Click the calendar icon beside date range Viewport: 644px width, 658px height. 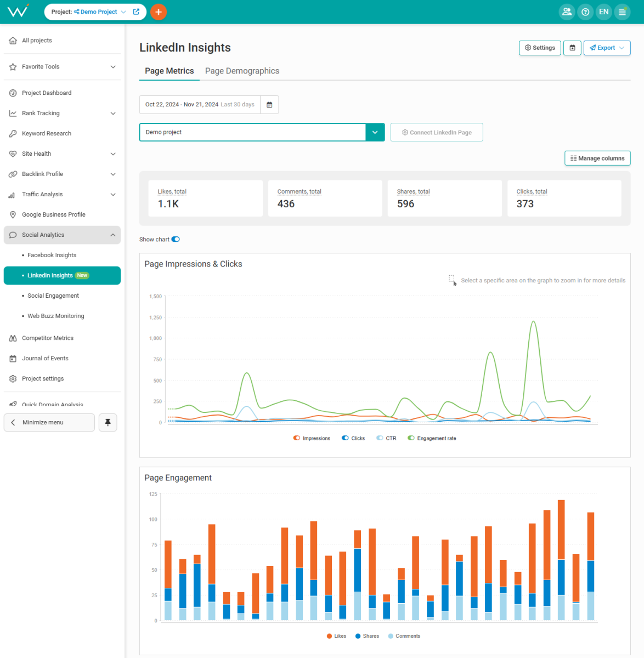point(269,105)
